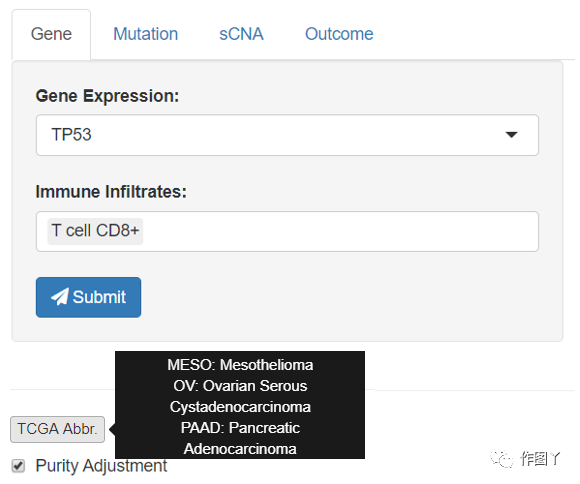Click the MESO: Mesothelioma tooltip line
Image resolution: width=580 pixels, height=484 pixels.
(x=240, y=365)
